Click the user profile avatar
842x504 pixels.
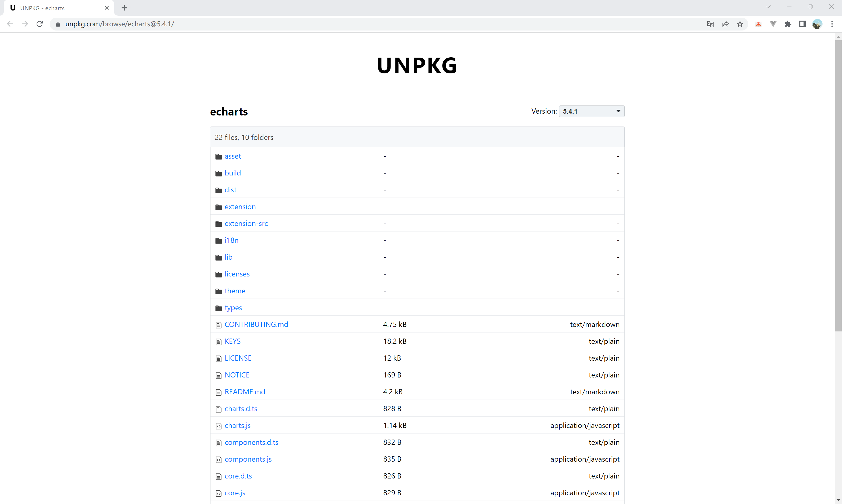click(x=817, y=24)
